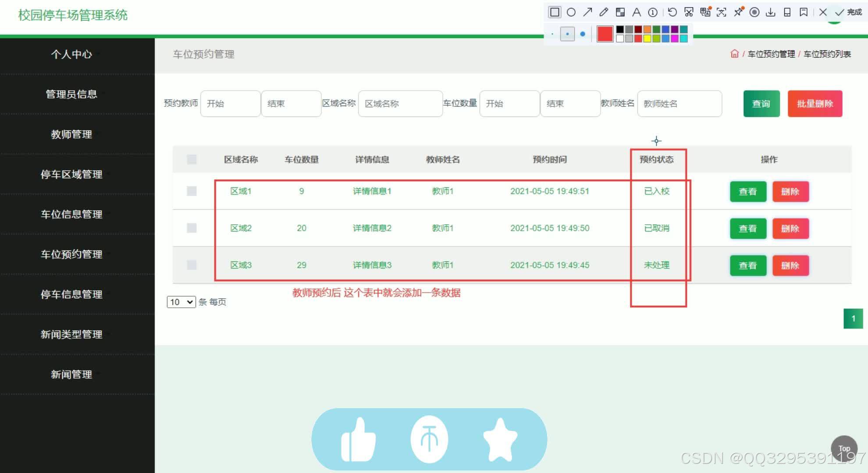Pick the orange color swatch
This screenshot has height=473, width=868.
point(647,29)
